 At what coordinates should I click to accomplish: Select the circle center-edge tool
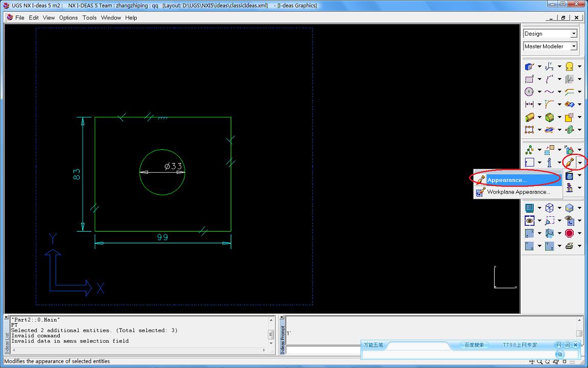529,91
